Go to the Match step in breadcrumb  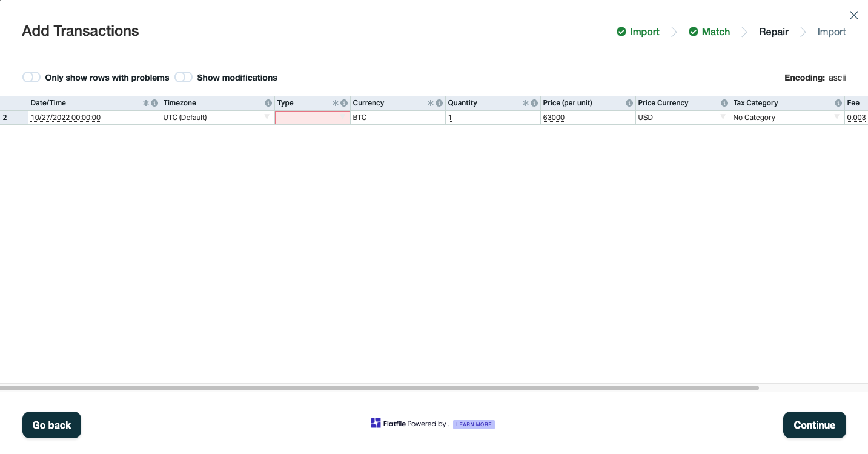coord(709,32)
